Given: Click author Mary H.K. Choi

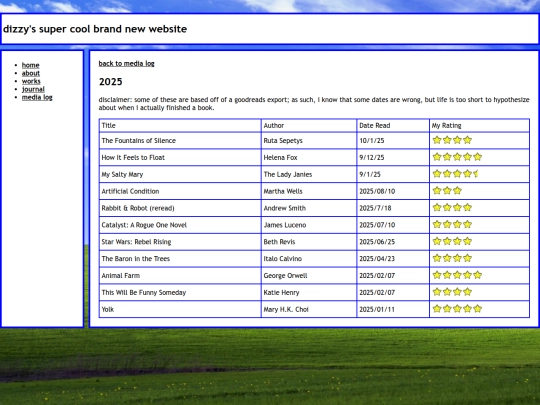Looking at the screenshot, I should point(286,309).
